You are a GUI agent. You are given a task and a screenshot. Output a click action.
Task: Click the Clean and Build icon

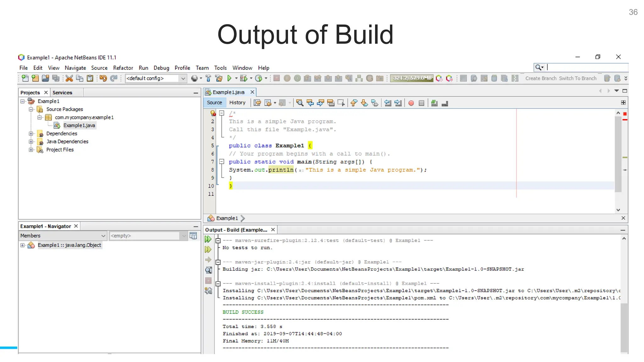pos(219,78)
